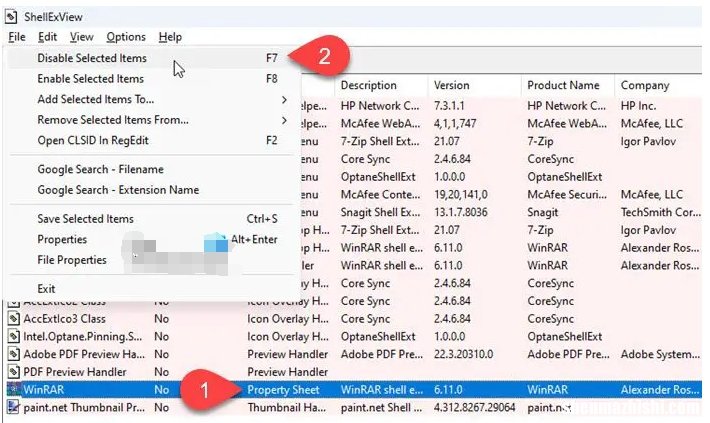This screenshot has width=710, height=423.
Task: Click the PDF Preview Handler row icon
Action: pos(14,372)
